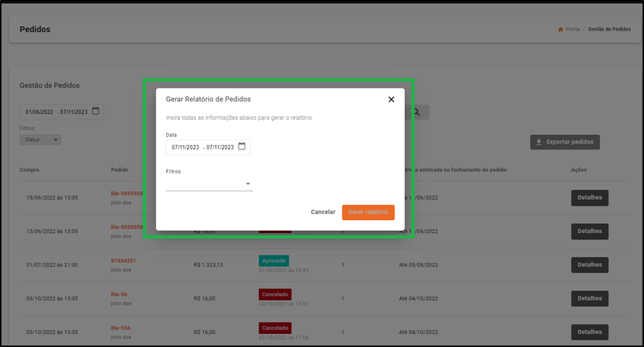Screen dimensions: 644x347
Task: Open order link 87654321
Action: 123,261
